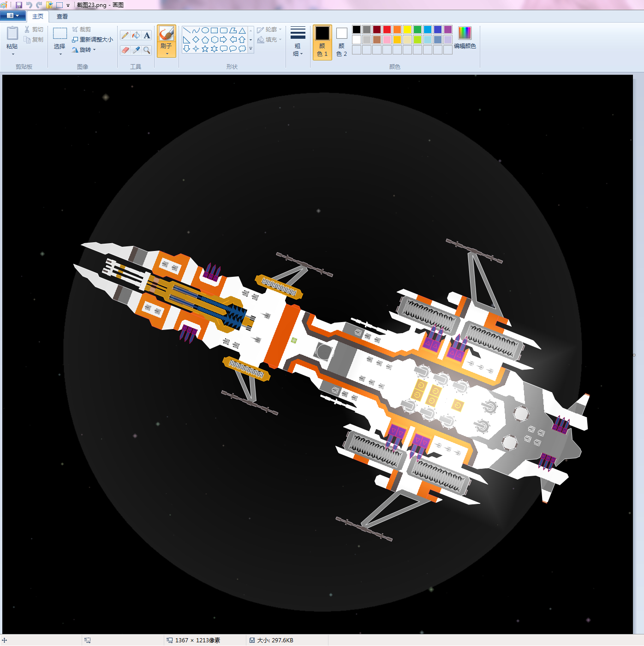This screenshot has width=644, height=646.
Task: Click the image dimensions '1367 × 1213像素' in status bar
Action: pos(197,640)
